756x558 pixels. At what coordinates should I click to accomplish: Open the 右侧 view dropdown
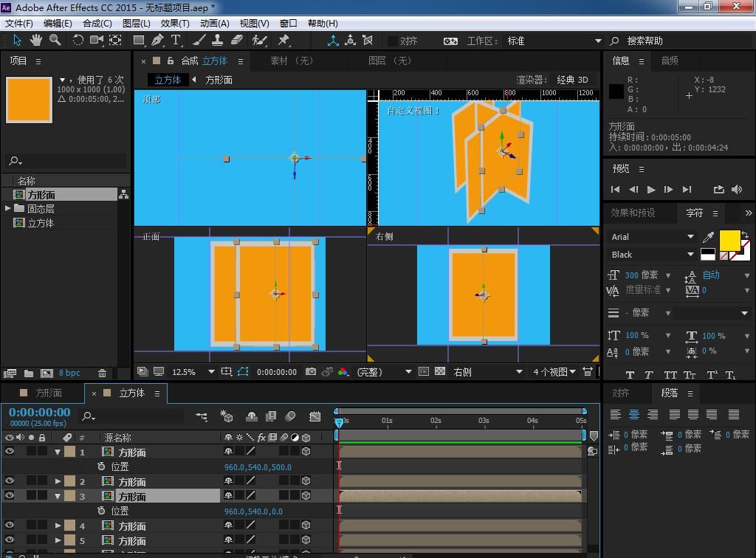[x=487, y=372]
